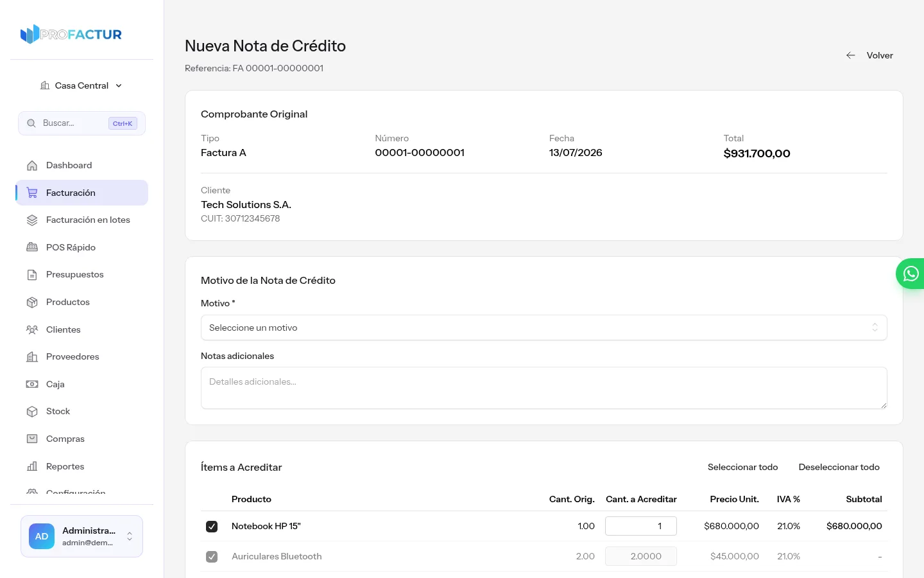Click the building icon beside Casa Central

point(45,85)
